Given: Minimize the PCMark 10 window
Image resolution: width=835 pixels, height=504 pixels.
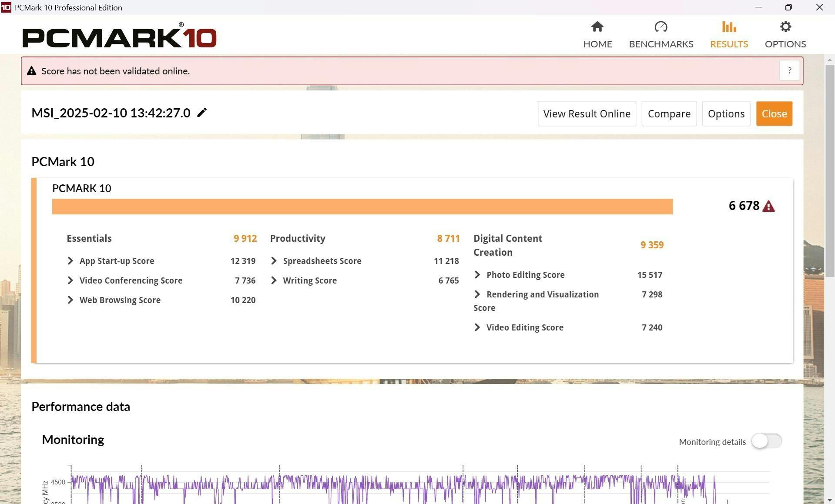Looking at the screenshot, I should click(758, 7).
